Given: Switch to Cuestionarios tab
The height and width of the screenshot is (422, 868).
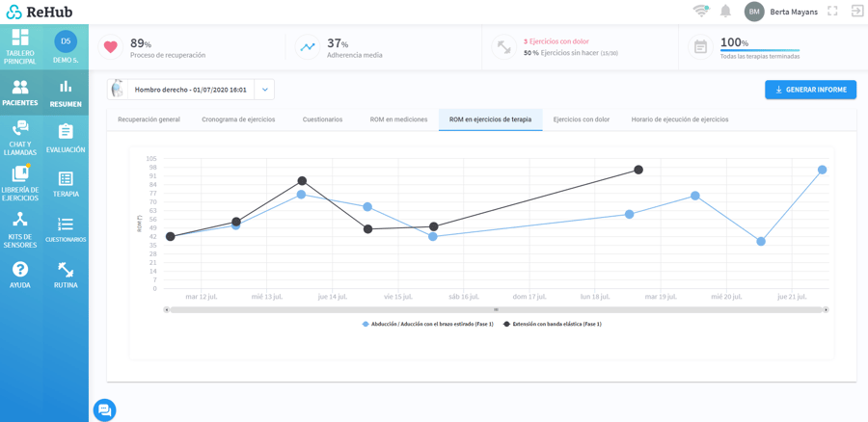Looking at the screenshot, I should (x=322, y=119).
